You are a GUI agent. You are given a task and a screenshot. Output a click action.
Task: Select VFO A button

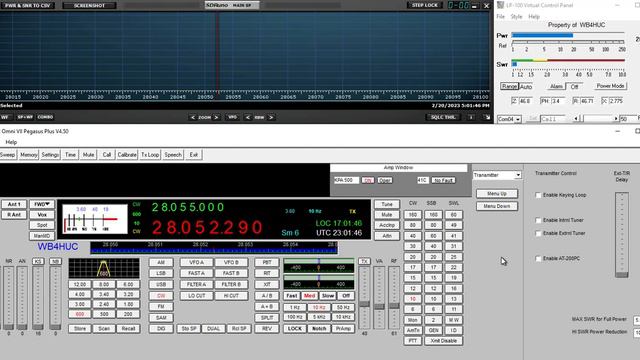196,262
